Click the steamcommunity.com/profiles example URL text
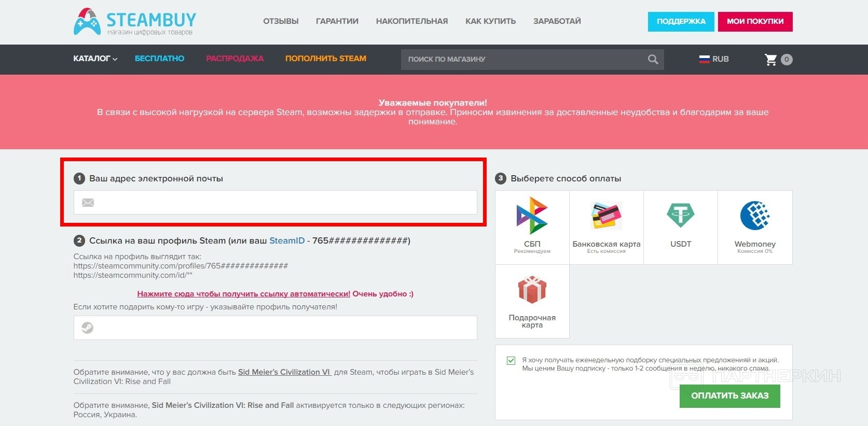Image resolution: width=868 pixels, height=426 pixels. [x=181, y=266]
